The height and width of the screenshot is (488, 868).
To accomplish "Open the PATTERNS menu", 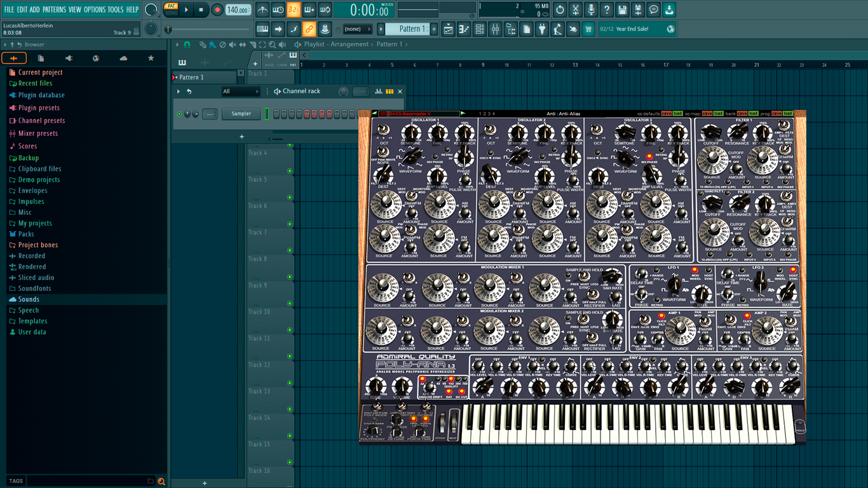I will click(54, 10).
